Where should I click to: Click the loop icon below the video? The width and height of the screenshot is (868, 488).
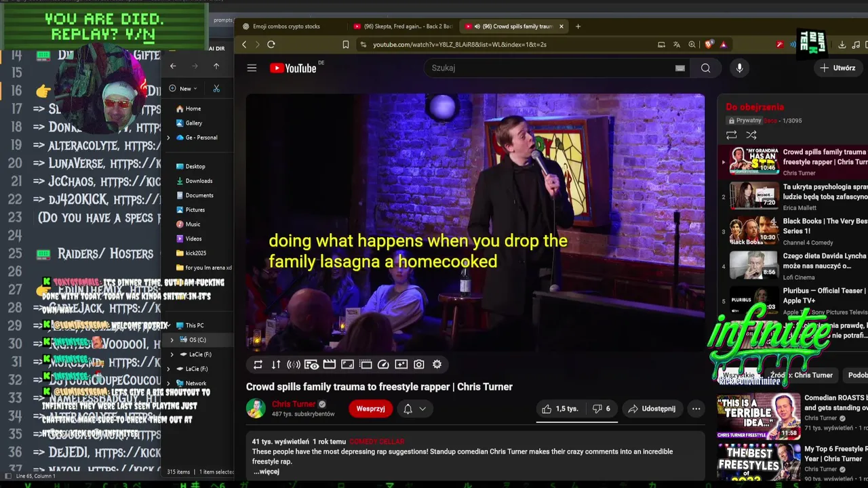coord(258,365)
